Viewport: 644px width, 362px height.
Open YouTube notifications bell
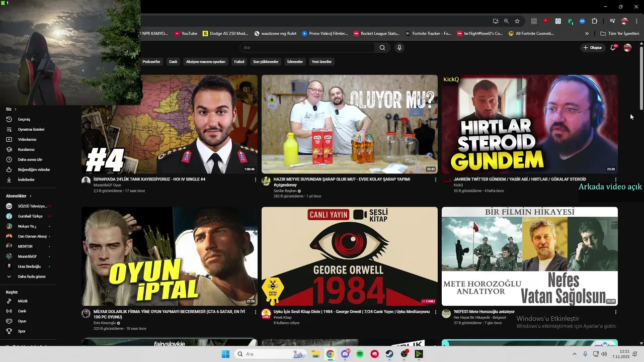click(613, 48)
